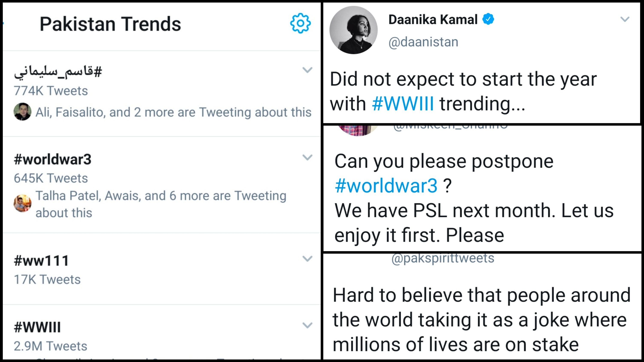Click Talha Patel's avatar under #worldwar3 trend

click(x=23, y=203)
